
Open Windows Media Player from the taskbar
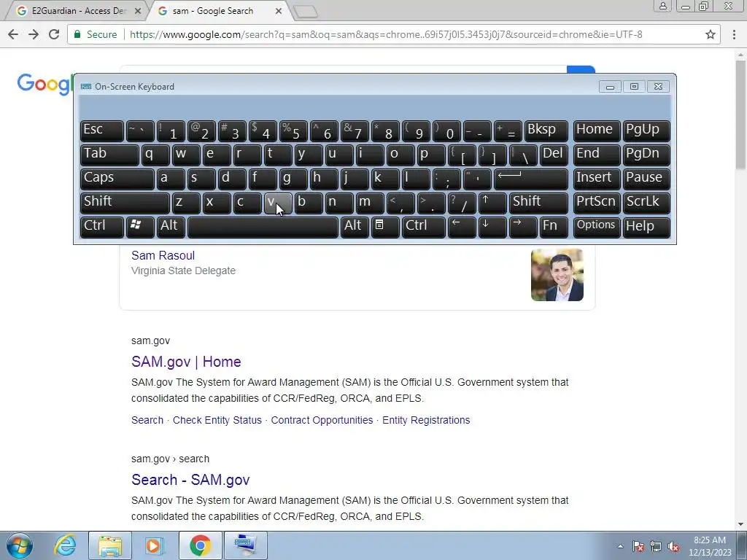[155, 545]
